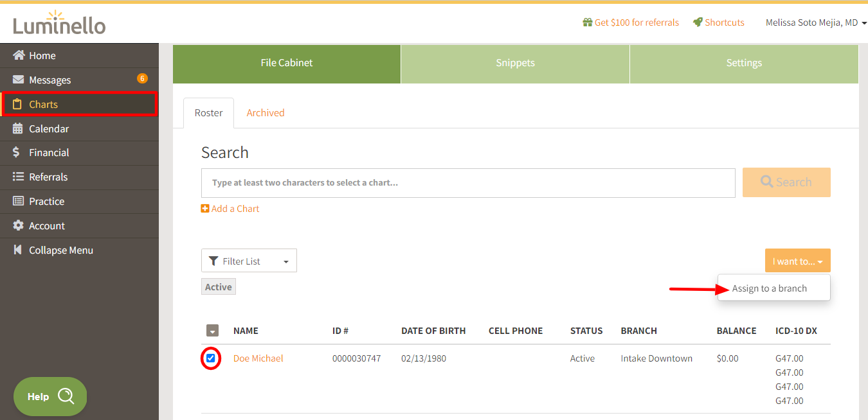Click the rocket Shortcuts icon
Image resolution: width=868 pixels, height=420 pixels.
tap(698, 22)
